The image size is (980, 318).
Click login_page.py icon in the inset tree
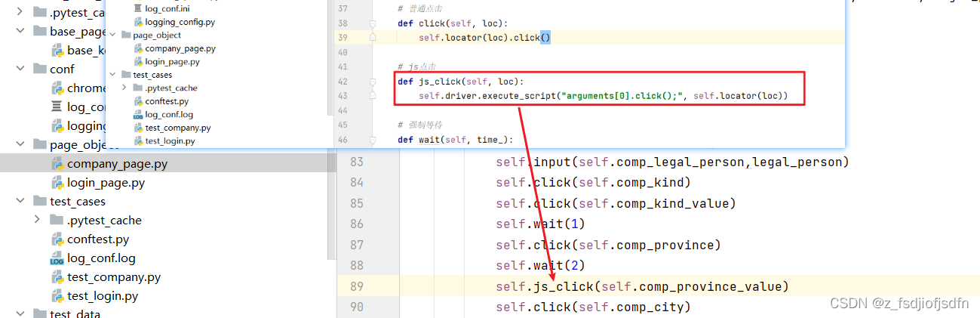click(137, 61)
